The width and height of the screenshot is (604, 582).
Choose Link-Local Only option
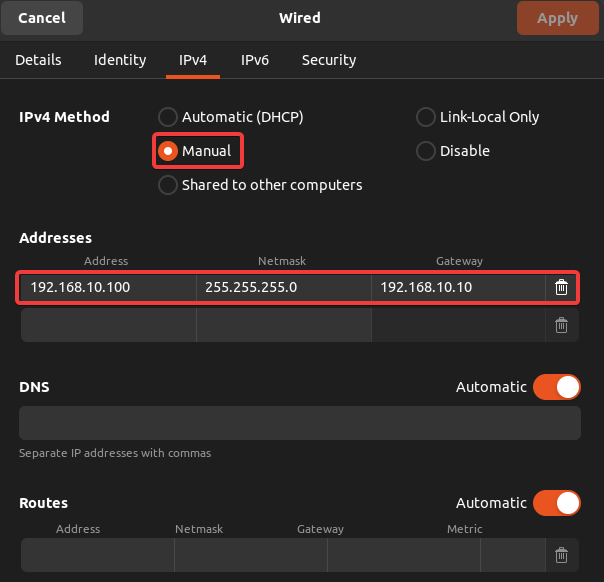(x=426, y=117)
